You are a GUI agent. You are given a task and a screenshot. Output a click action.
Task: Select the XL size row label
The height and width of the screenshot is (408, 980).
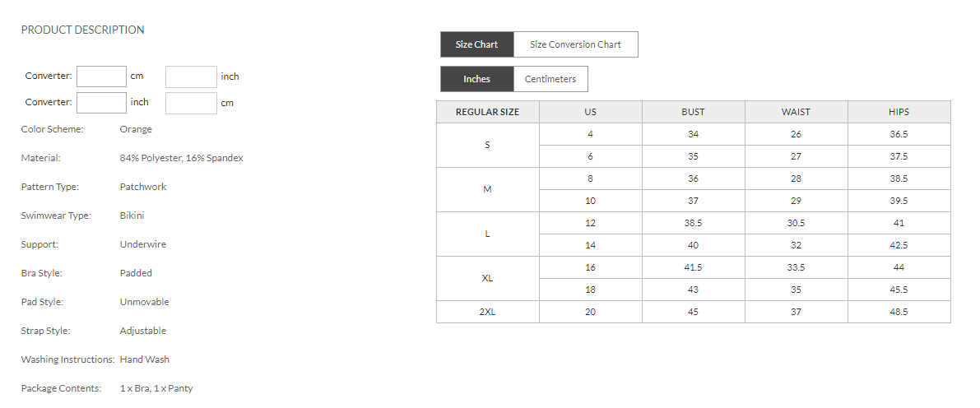(487, 279)
